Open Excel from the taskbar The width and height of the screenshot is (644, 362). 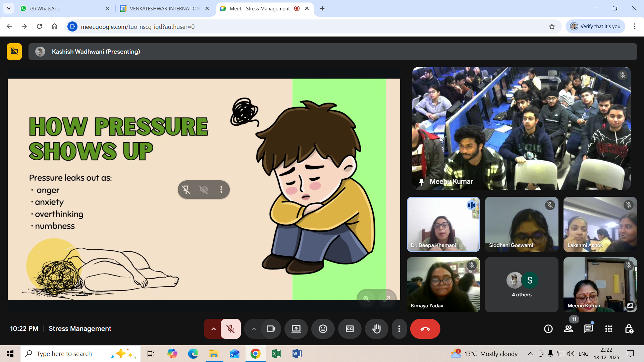pos(276,354)
